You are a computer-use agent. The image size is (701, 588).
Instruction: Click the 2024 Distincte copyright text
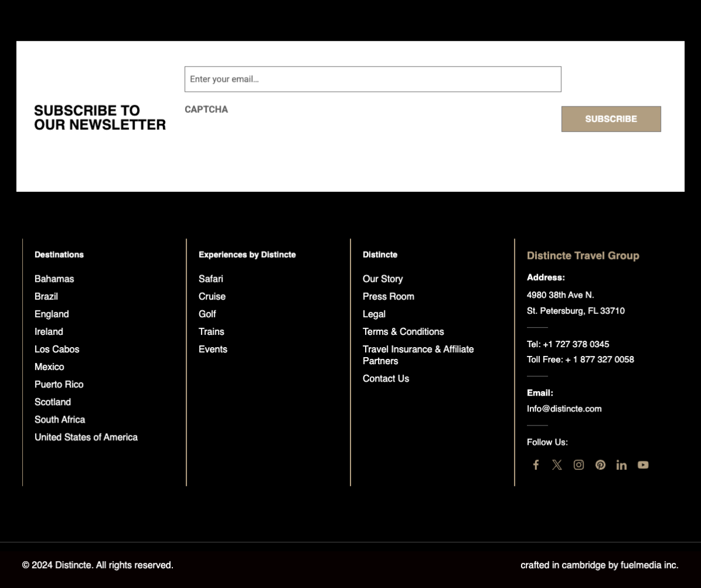98,565
